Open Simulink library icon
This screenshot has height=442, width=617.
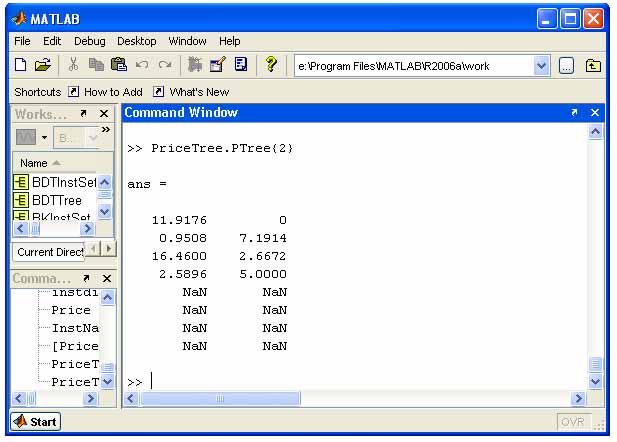(194, 65)
